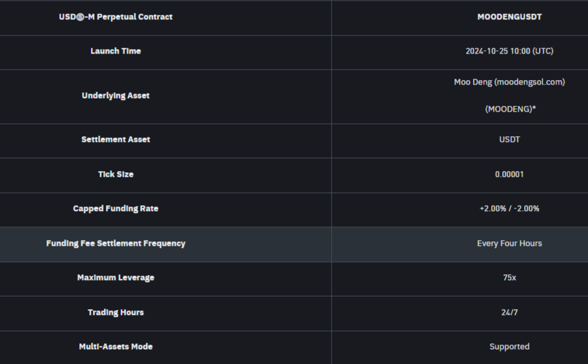Click the Trading Hours label

coord(116,312)
